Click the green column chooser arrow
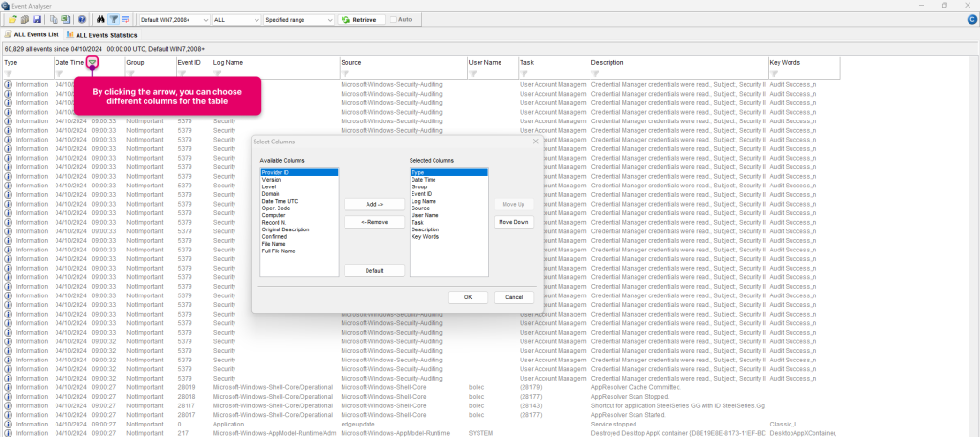This screenshot has width=980, height=437. click(x=92, y=62)
